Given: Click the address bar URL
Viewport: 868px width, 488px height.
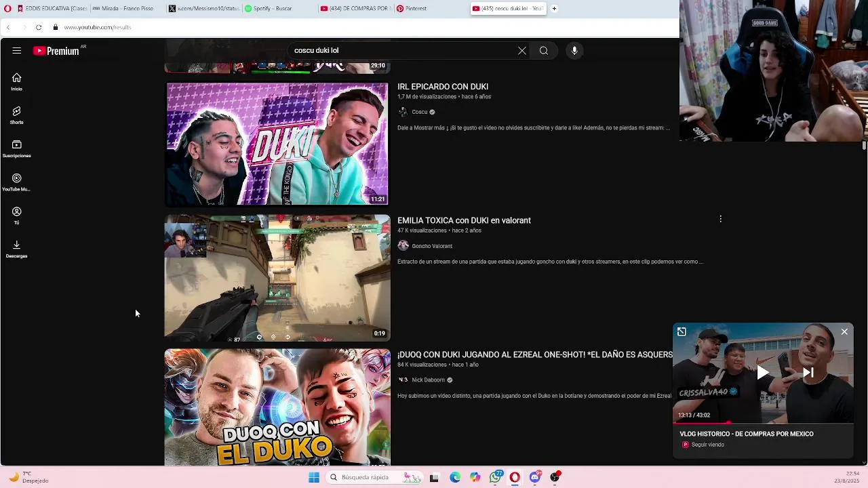Looking at the screenshot, I should pos(98,27).
